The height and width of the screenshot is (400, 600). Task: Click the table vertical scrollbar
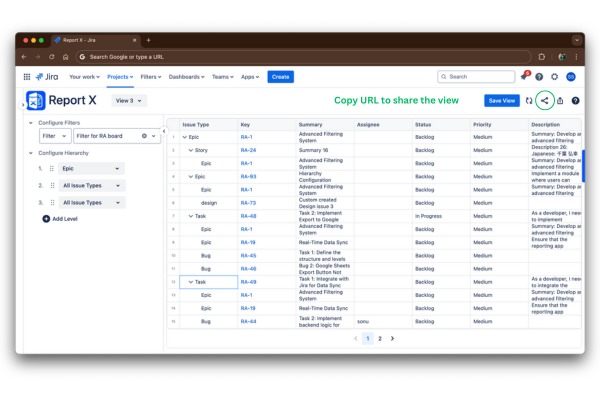pyautogui.click(x=583, y=166)
